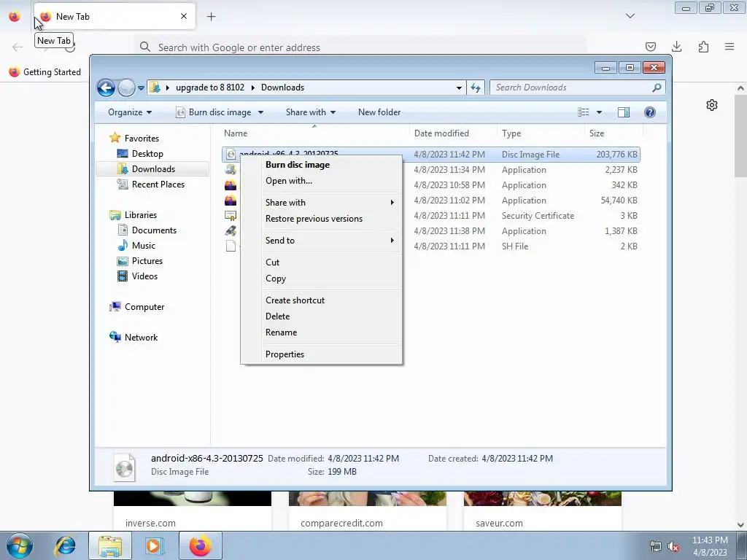Click the New folder button

pos(379,112)
